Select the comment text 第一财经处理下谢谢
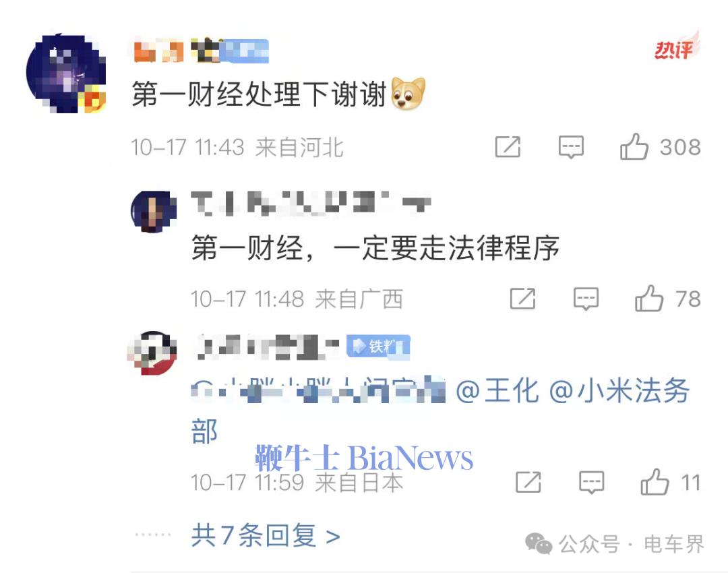Image resolution: width=728 pixels, height=573 pixels. coord(259,94)
